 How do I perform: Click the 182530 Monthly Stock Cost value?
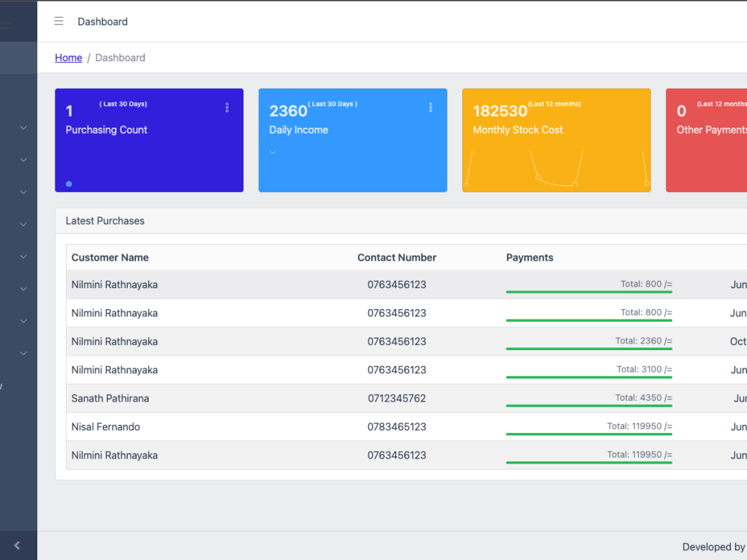[x=500, y=111]
